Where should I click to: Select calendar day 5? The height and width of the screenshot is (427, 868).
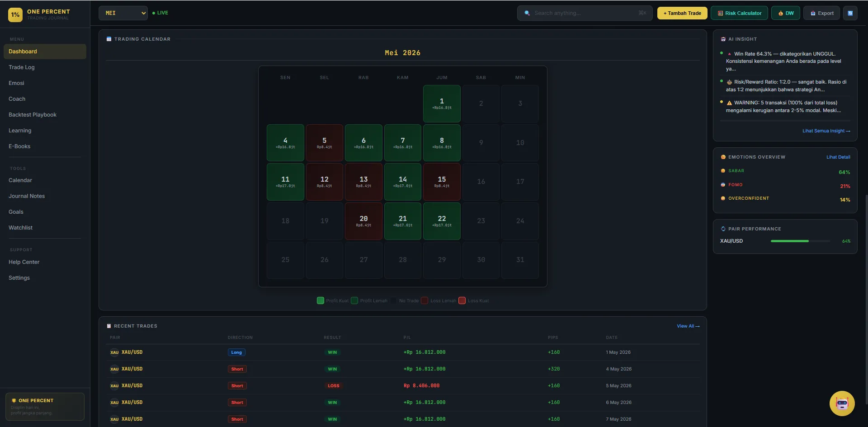pyautogui.click(x=325, y=143)
